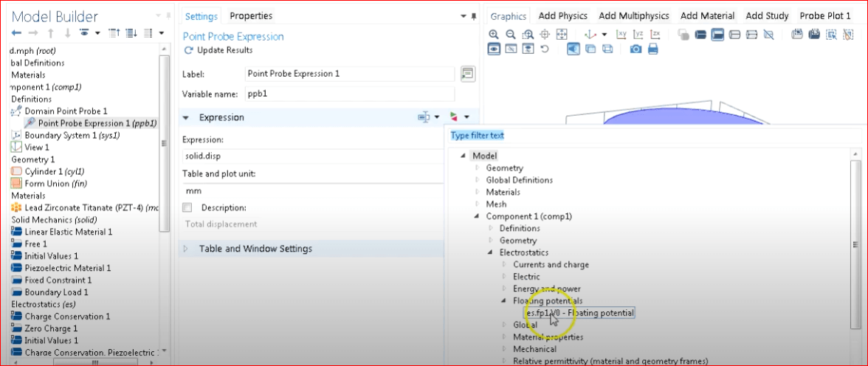Viewport: 868px width, 366px height.
Task: Click the label comment icon beside Label field
Action: (468, 74)
